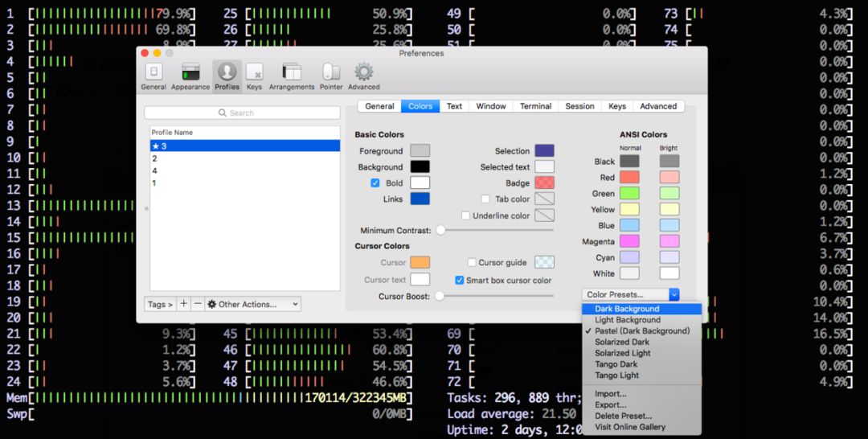The image size is (868, 439).
Task: Open the ANSI Black normal swatch
Action: [629, 161]
